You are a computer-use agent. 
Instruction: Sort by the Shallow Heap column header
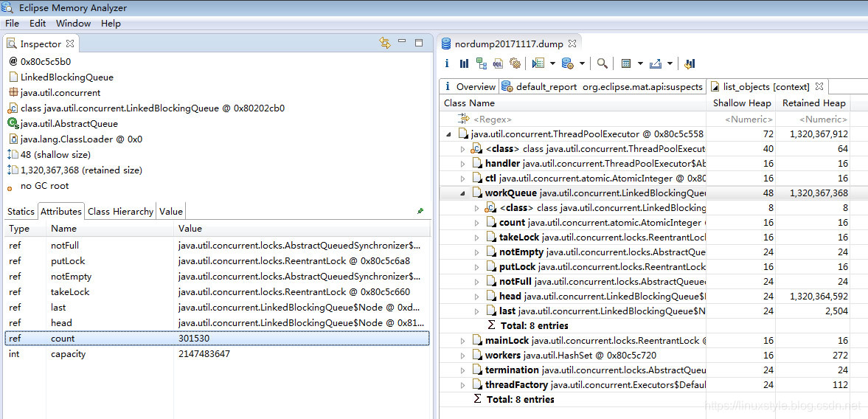[x=741, y=103]
